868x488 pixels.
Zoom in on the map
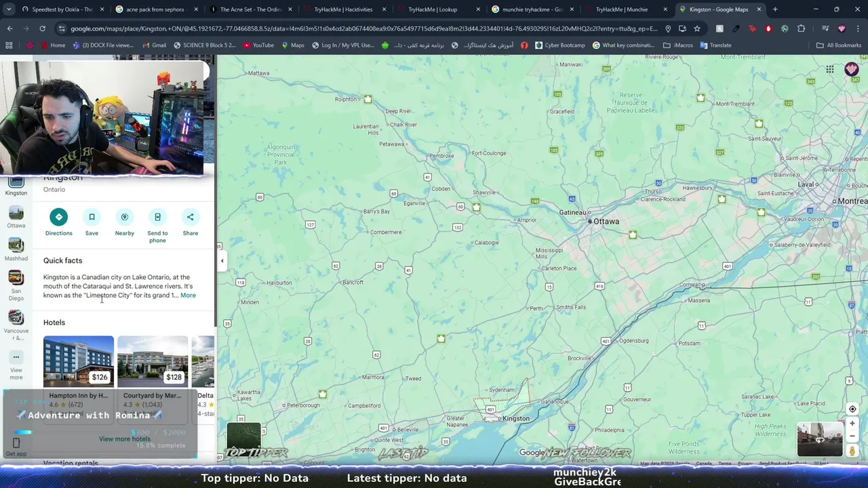[852, 424]
